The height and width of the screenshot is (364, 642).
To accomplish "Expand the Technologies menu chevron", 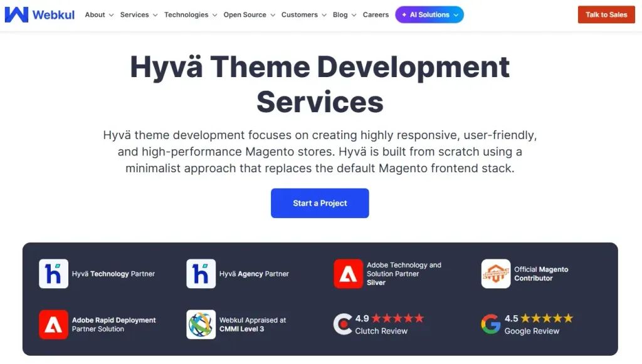I will coord(214,15).
